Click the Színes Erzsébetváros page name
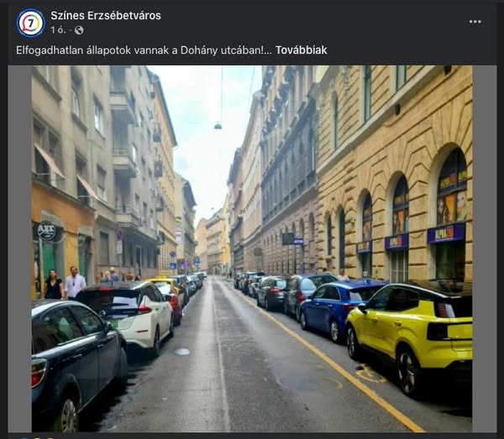 pyautogui.click(x=106, y=15)
